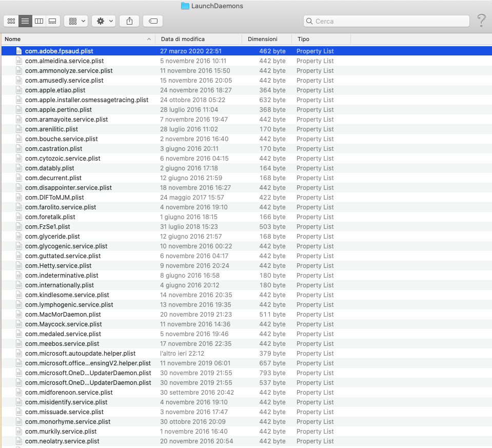Switch to column view in toolbar

click(x=39, y=21)
